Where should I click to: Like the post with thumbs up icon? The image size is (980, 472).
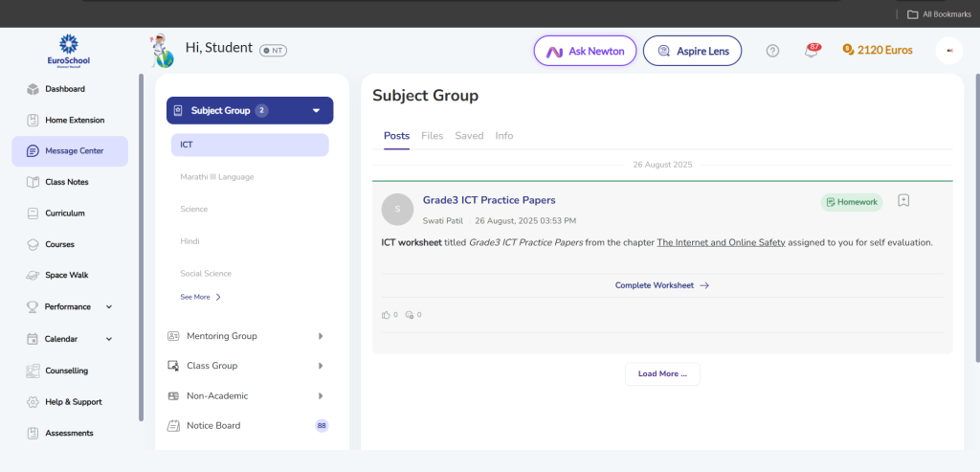pos(387,315)
